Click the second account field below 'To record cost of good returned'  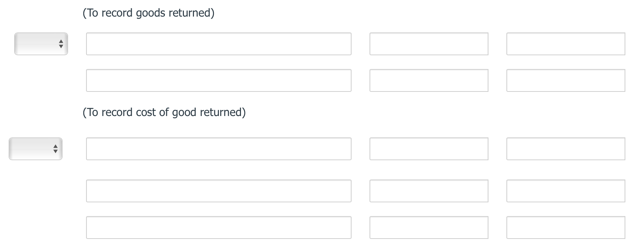[x=218, y=191]
